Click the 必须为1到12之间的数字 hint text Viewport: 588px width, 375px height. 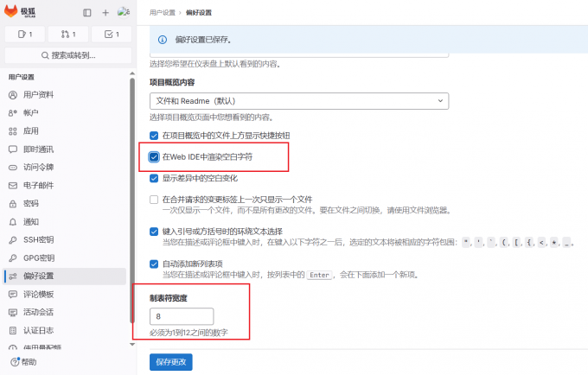click(x=189, y=333)
